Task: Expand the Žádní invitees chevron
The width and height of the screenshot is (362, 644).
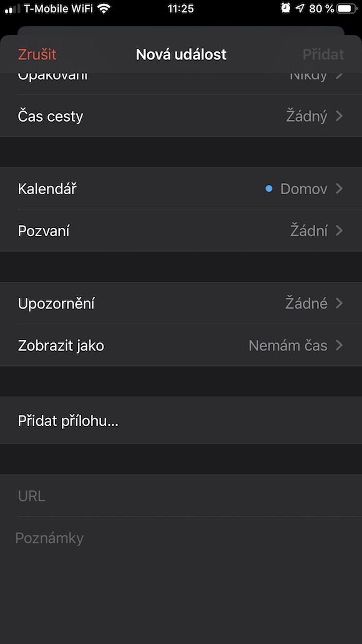Action: tap(339, 231)
